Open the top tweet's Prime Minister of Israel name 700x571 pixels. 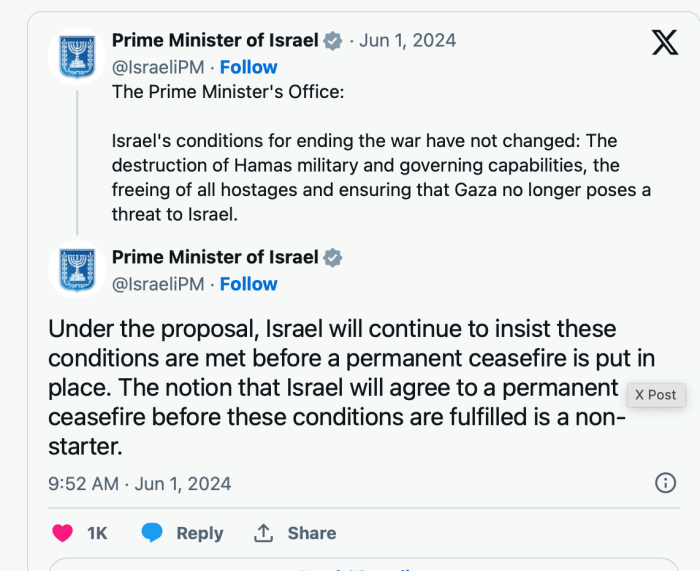pyautogui.click(x=215, y=41)
